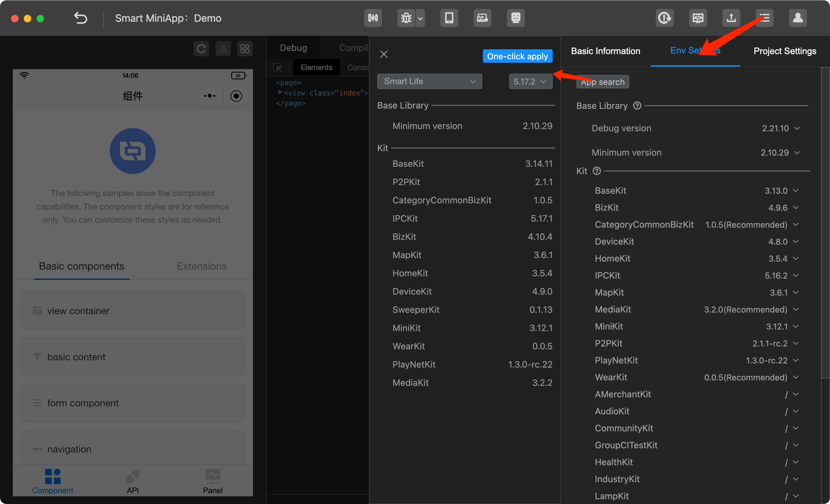Open the virtual device panel icon
The width and height of the screenshot is (830, 504).
pos(482,18)
